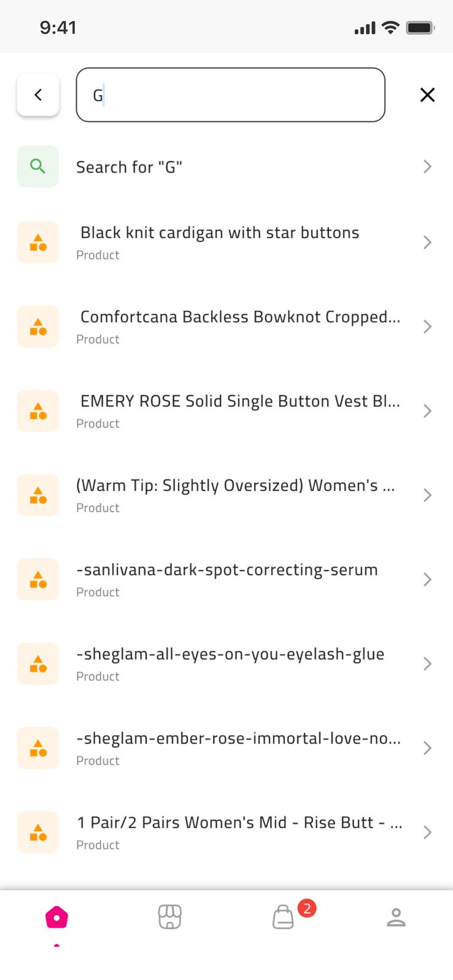Open 1 Pair/2 Pairs Women's Mid-Rise result

(226, 832)
